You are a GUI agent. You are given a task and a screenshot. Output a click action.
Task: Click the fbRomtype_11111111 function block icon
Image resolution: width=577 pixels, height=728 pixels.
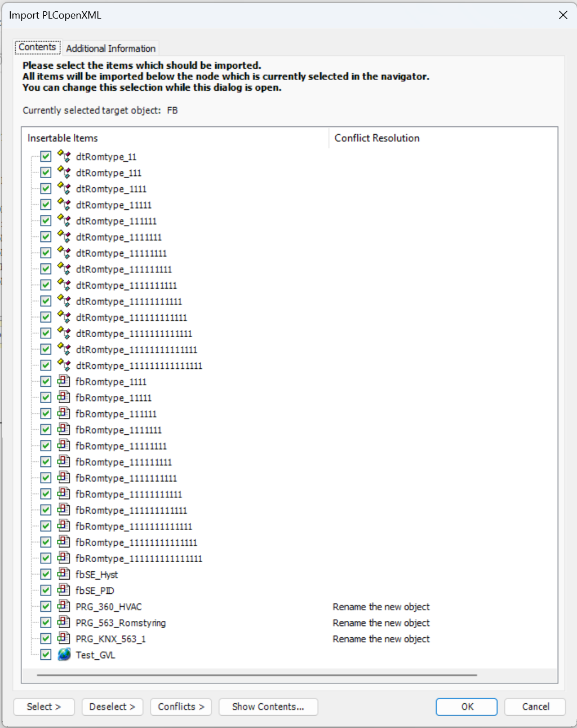tap(63, 445)
